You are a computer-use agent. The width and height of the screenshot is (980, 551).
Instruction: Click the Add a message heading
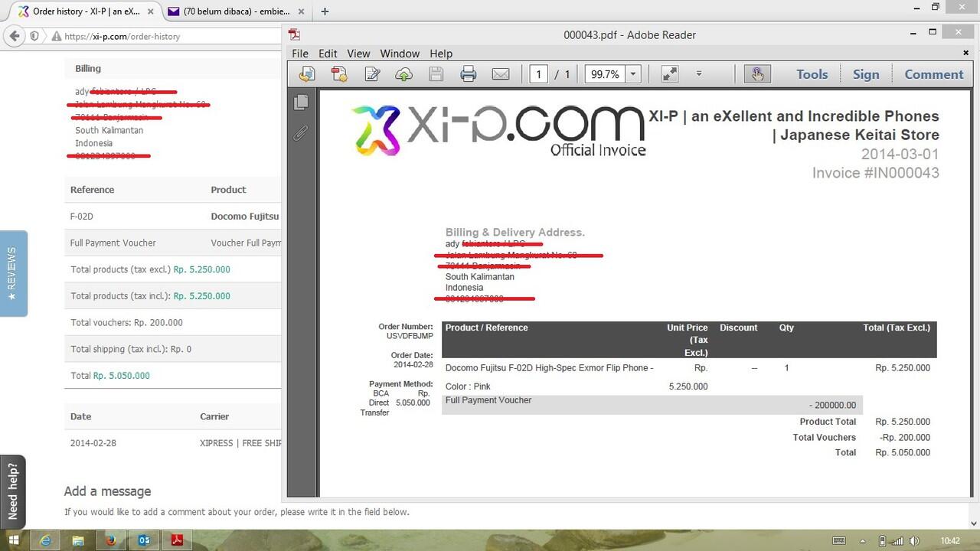[108, 491]
